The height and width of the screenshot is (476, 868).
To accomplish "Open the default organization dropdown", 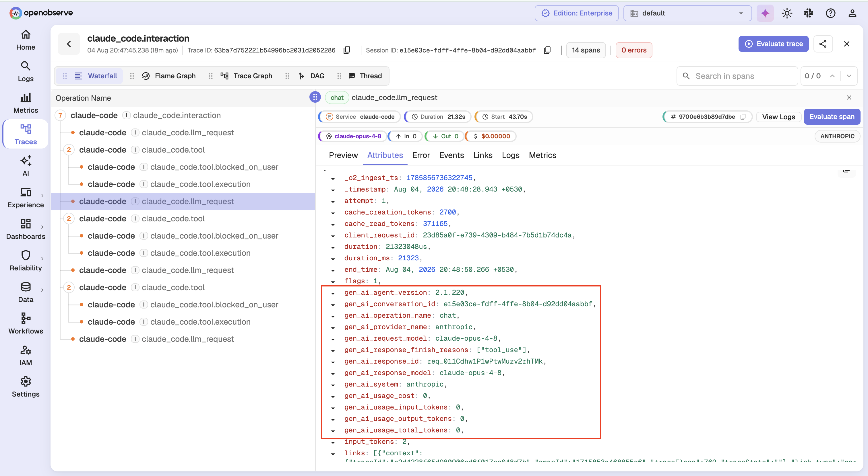I will tap(687, 13).
